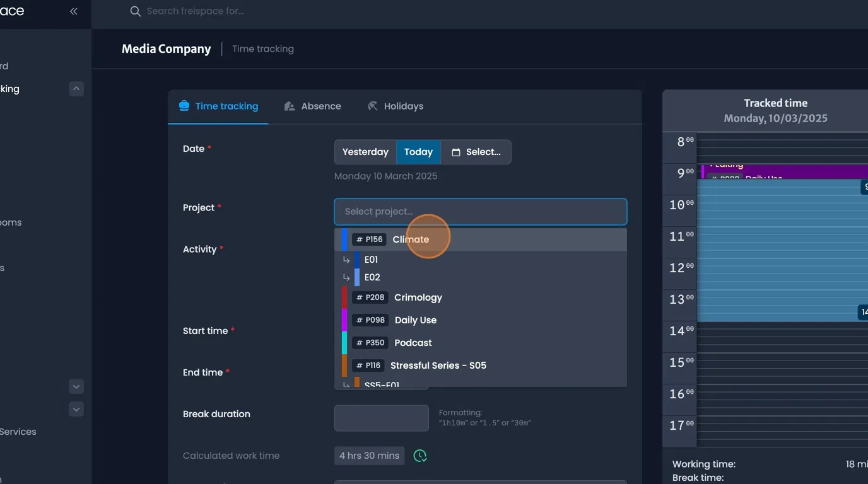The height and width of the screenshot is (484, 868).
Task: Select Today as the tracking date
Action: point(418,152)
